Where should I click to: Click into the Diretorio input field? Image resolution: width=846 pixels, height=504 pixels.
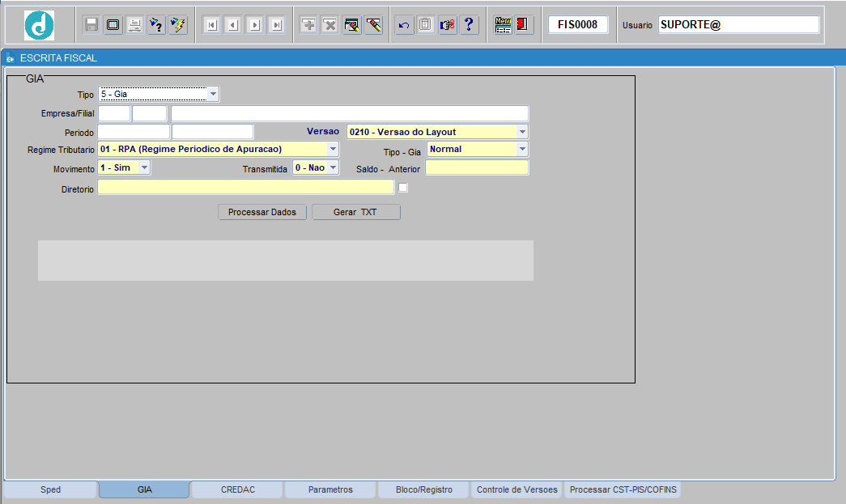pos(245,188)
